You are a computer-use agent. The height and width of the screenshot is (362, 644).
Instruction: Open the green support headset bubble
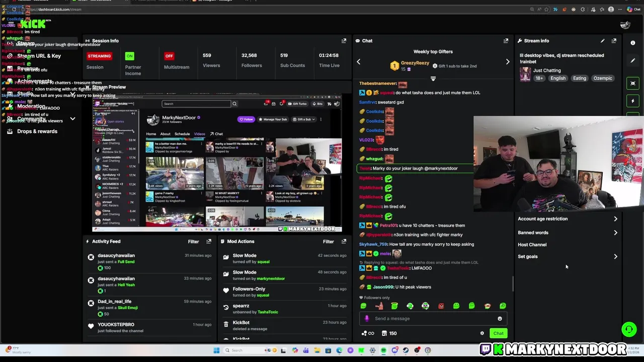pyautogui.click(x=628, y=329)
